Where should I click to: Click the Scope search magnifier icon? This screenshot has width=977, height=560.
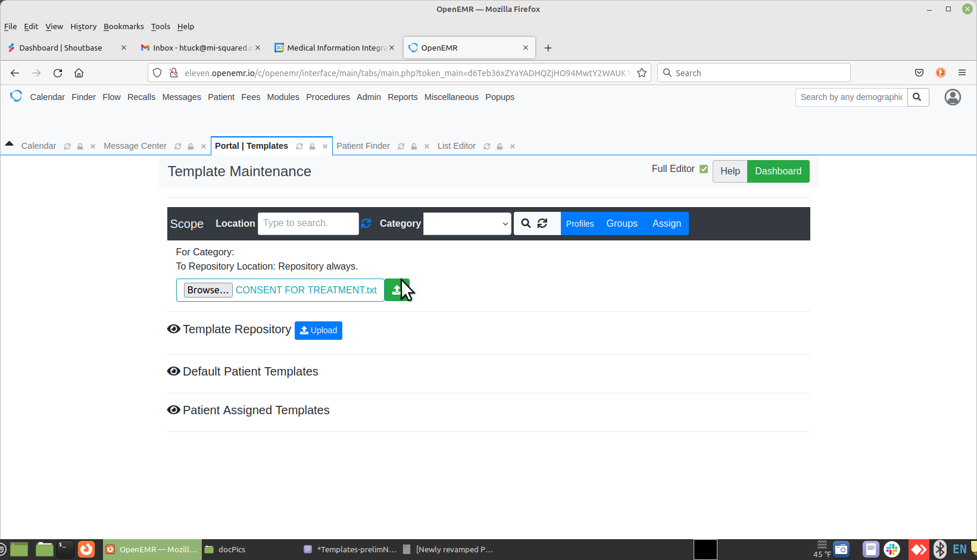click(x=526, y=223)
